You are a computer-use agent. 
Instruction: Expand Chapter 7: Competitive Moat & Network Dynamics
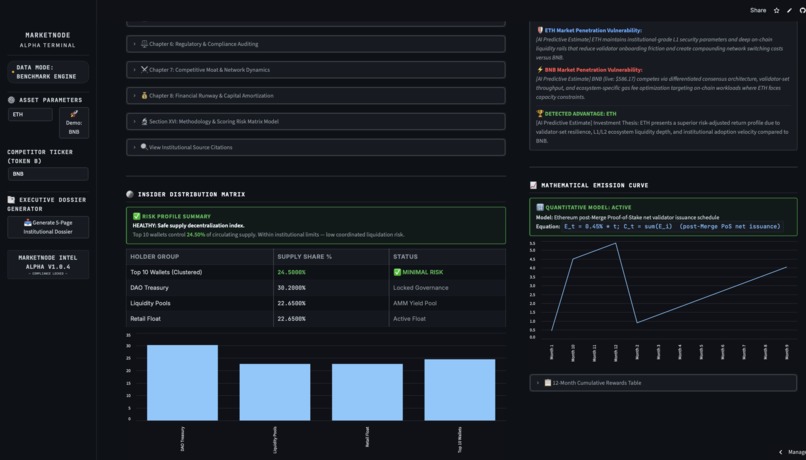click(316, 69)
